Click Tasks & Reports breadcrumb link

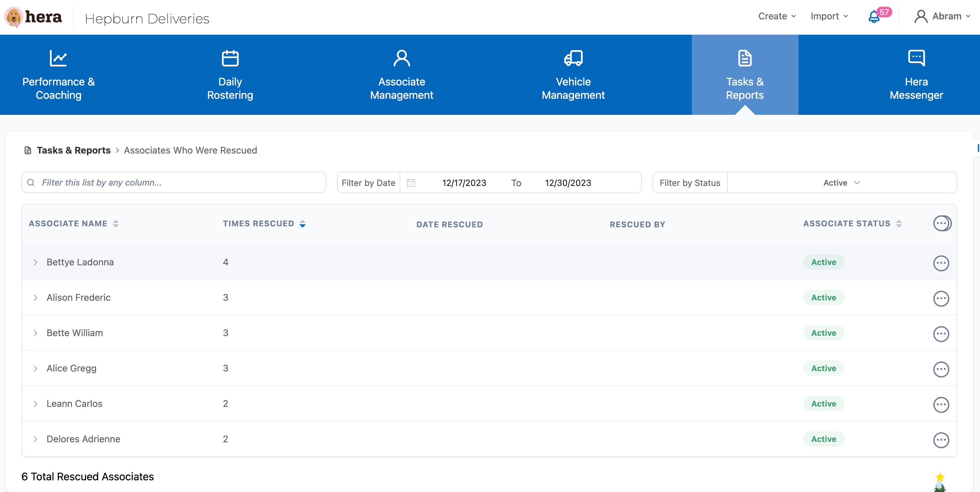point(73,151)
